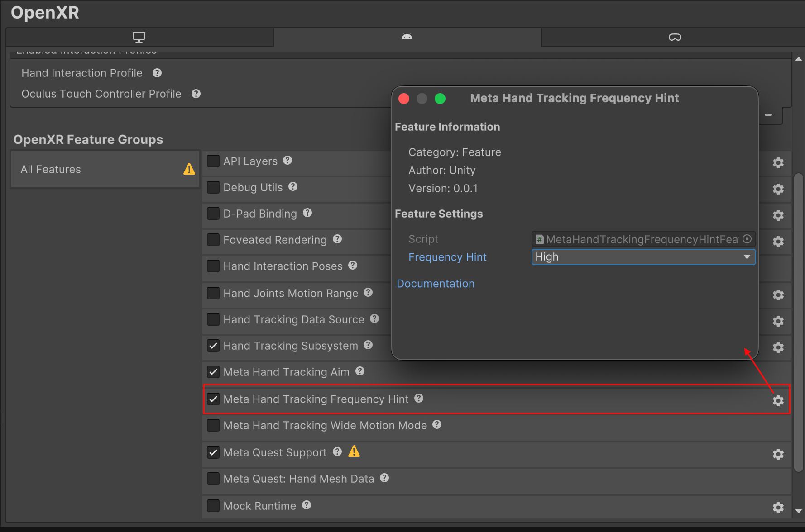Click the Meta Quest Support warning icon
The image size is (805, 532).
(x=354, y=451)
